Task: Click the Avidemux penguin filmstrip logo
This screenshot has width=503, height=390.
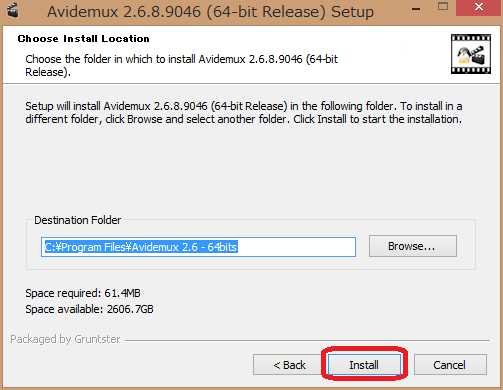Action: (x=471, y=54)
